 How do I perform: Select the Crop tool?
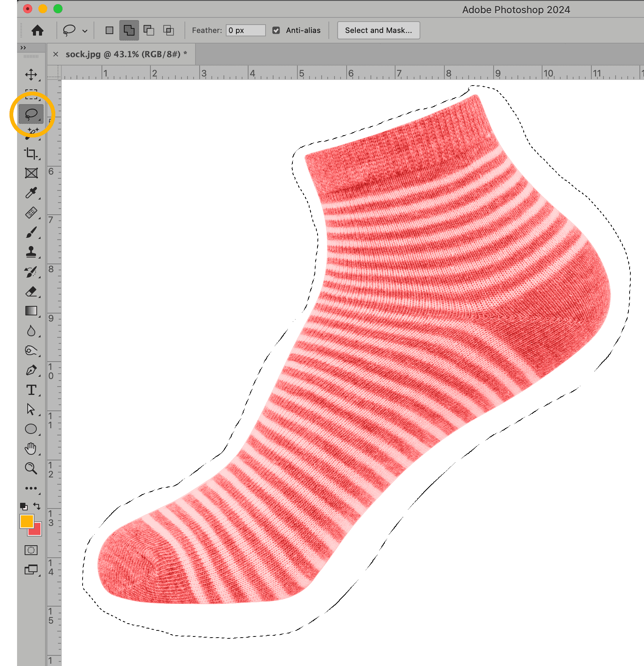pyautogui.click(x=31, y=153)
